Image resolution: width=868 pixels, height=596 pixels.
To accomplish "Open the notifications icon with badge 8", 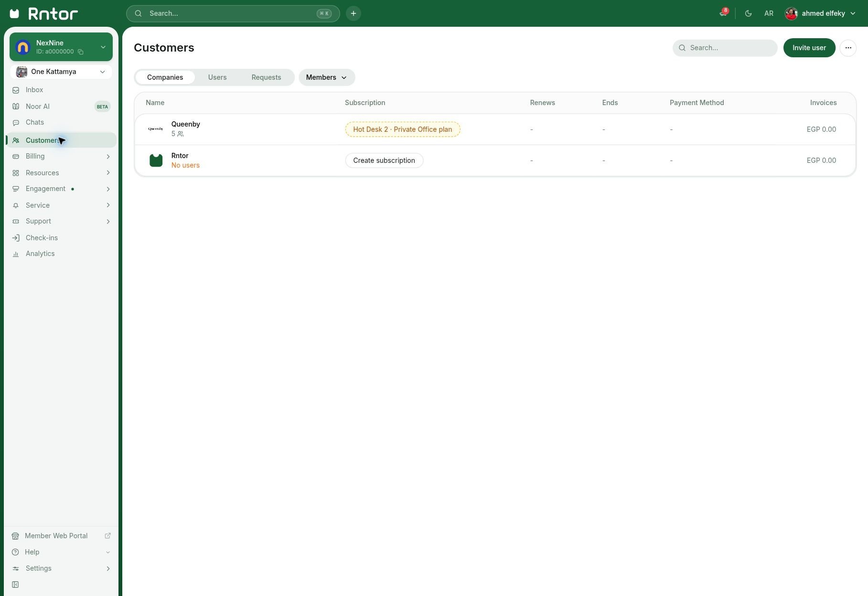I will coord(723,13).
